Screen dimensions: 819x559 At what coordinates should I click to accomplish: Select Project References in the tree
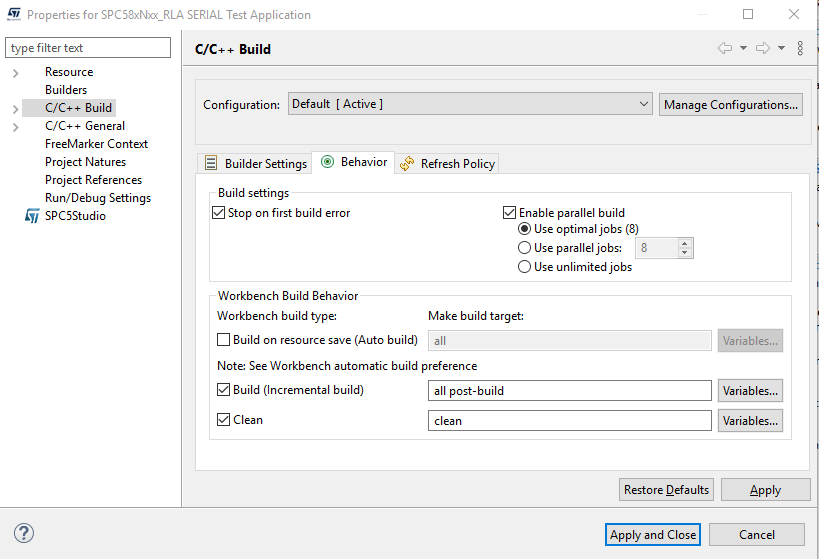(x=93, y=180)
